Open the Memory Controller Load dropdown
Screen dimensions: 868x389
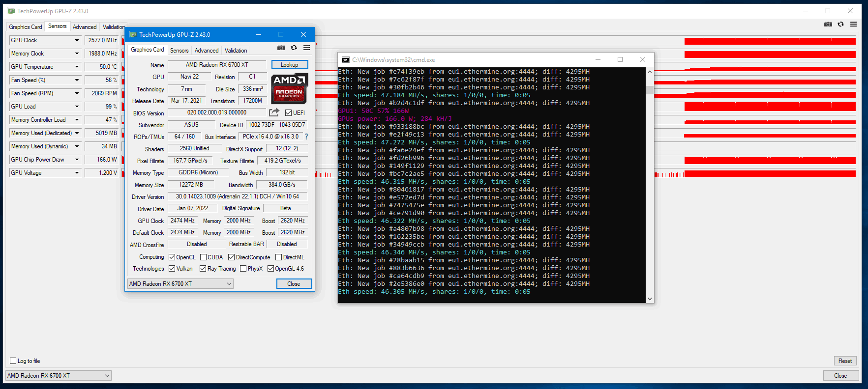(x=77, y=120)
